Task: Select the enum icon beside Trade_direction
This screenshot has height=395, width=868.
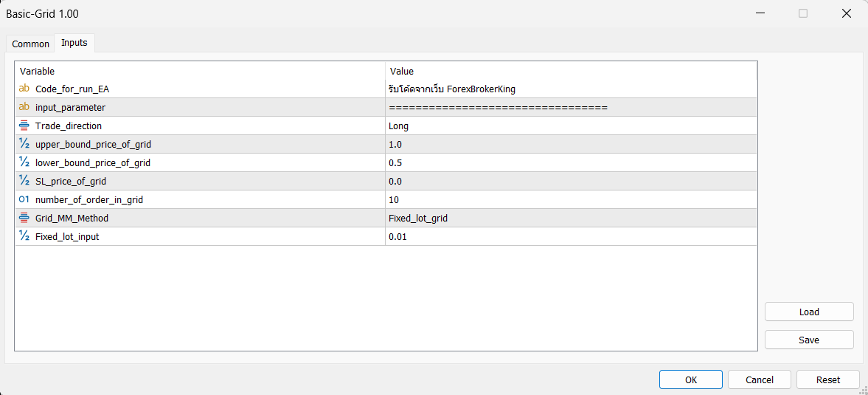Action: coord(24,126)
